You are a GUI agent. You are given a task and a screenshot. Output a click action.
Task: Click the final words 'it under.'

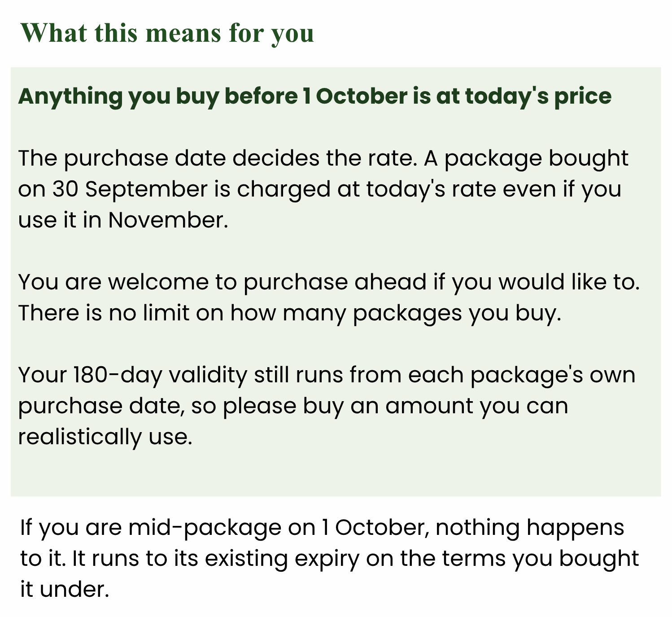click(65, 589)
